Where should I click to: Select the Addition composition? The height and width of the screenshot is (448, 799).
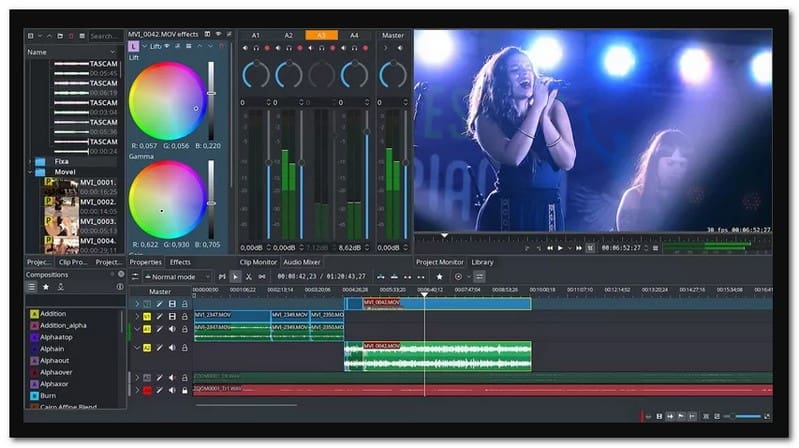pos(53,314)
